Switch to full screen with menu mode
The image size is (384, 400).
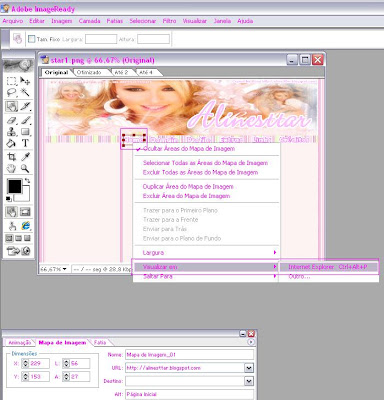(x=19, y=238)
